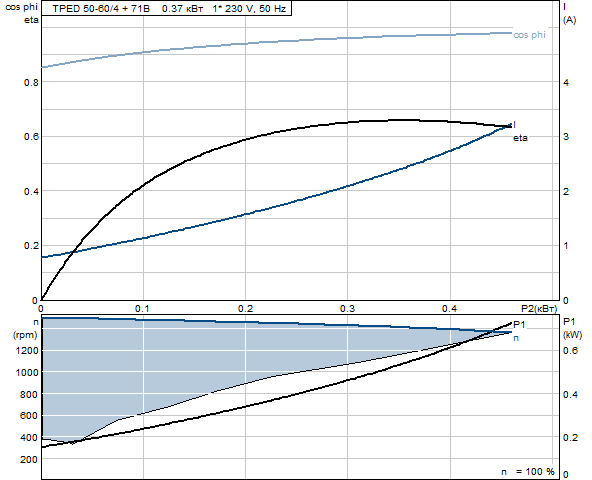Screen dimensions: 592x480
Task: Click the 'P1 (kW)' right axis title
Action: coord(572,328)
